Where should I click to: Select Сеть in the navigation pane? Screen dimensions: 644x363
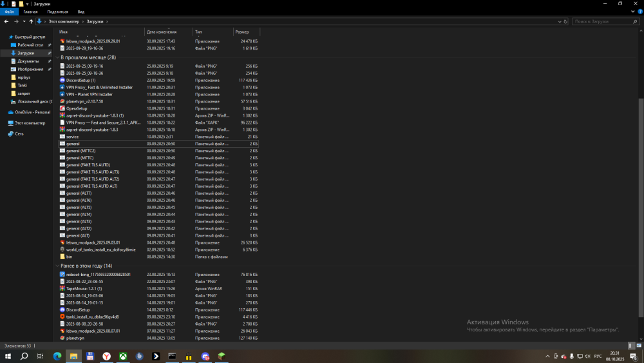coord(16,133)
